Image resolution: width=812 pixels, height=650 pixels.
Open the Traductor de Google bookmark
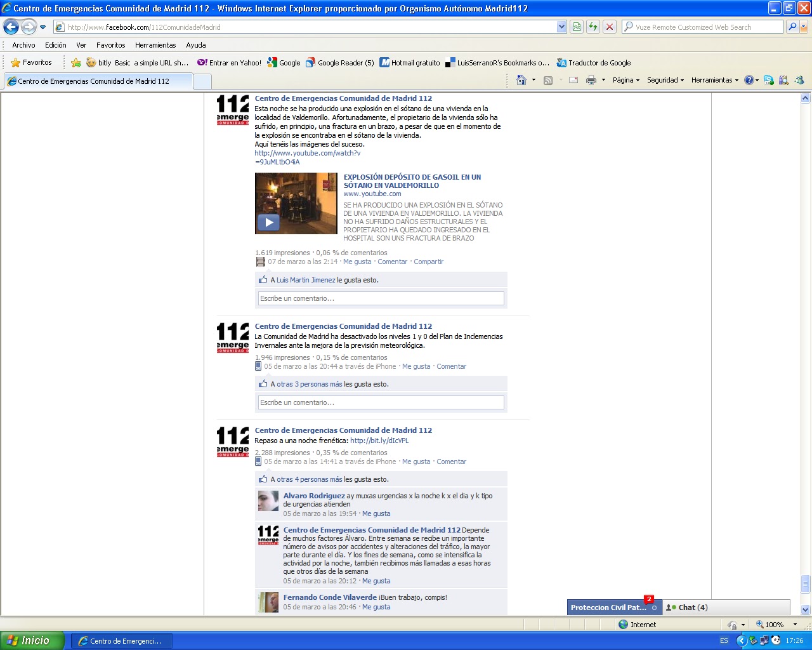point(594,63)
